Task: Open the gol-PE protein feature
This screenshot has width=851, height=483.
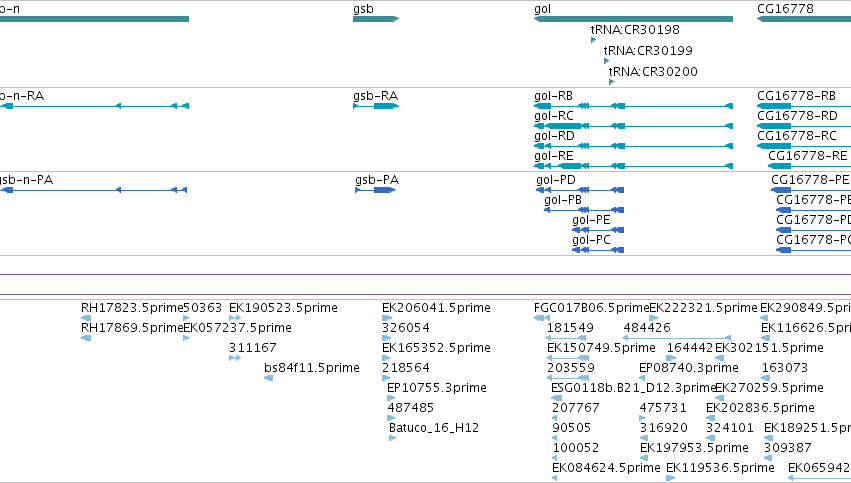Action: coord(591,220)
